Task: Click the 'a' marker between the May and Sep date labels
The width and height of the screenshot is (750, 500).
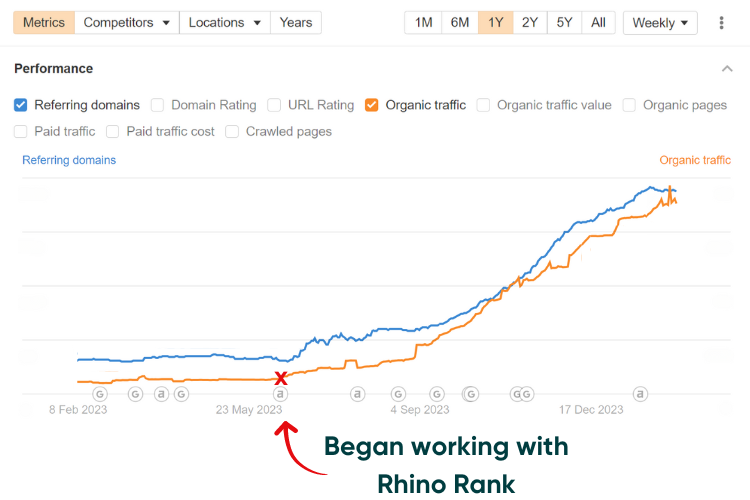Action: pos(357,394)
